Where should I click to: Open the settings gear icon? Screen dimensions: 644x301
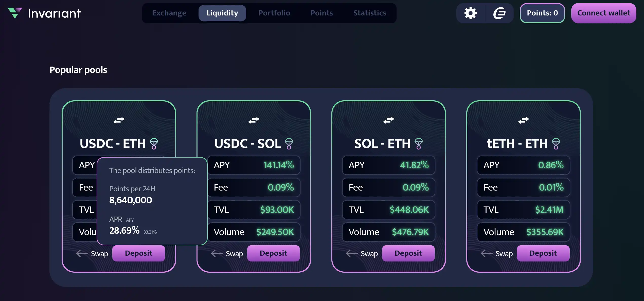(x=470, y=13)
